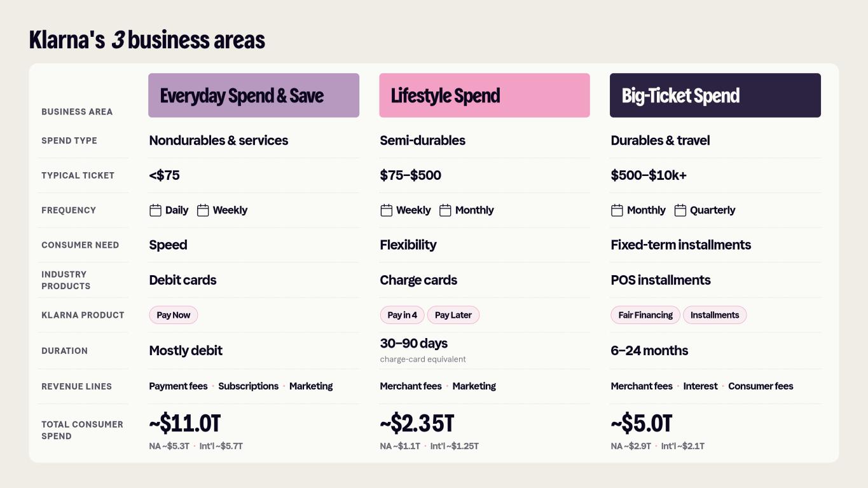
Task: Choose the Pay Later pill
Action: pos(453,315)
